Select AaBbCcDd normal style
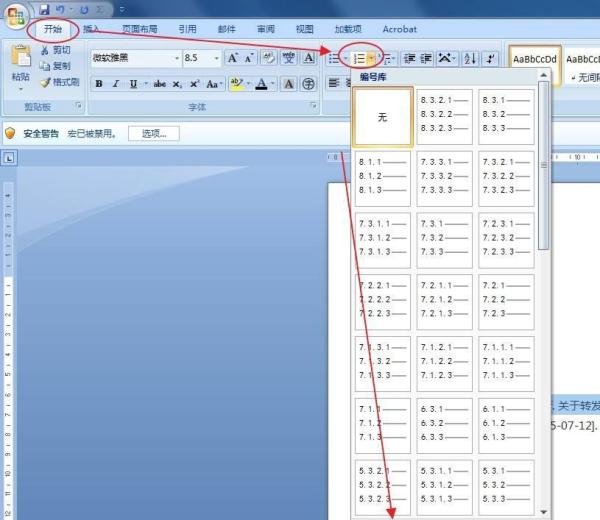Viewport: 600px width, 520px height. [x=535, y=65]
